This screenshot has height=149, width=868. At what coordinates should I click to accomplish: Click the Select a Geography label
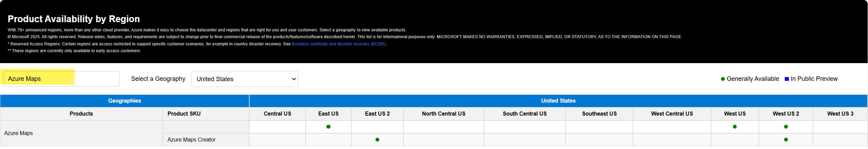[158, 79]
